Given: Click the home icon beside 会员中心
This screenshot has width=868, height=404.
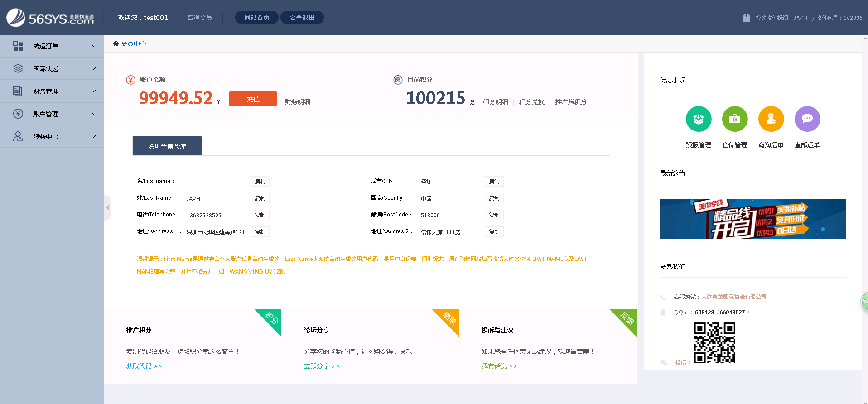Looking at the screenshot, I should (x=116, y=43).
